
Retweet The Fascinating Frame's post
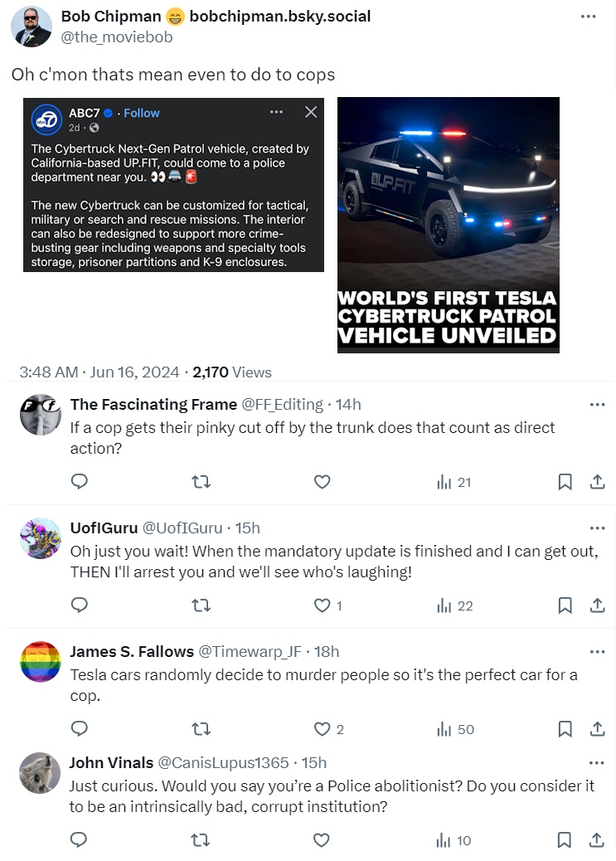(201, 482)
